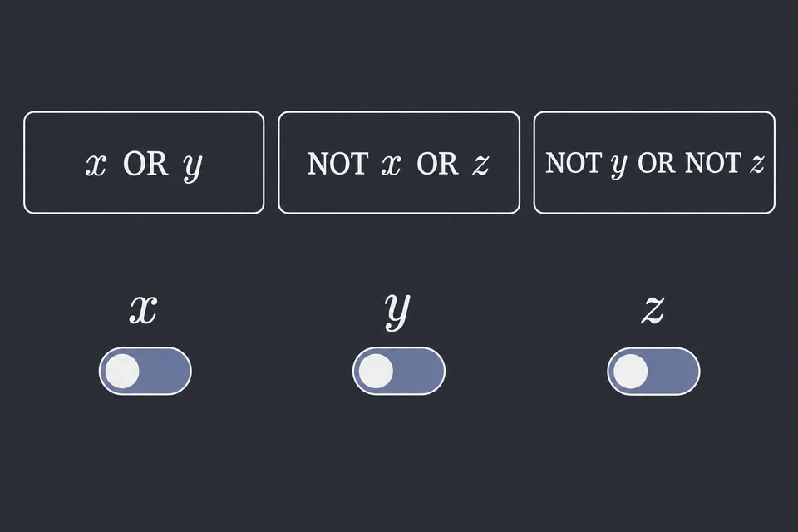Click the first NOT in "NOT y OR NOT z"

[574, 163]
